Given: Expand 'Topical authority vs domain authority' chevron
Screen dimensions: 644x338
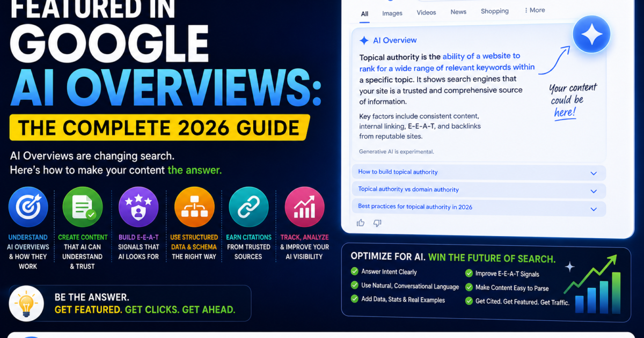Looking at the screenshot, I should tap(594, 191).
